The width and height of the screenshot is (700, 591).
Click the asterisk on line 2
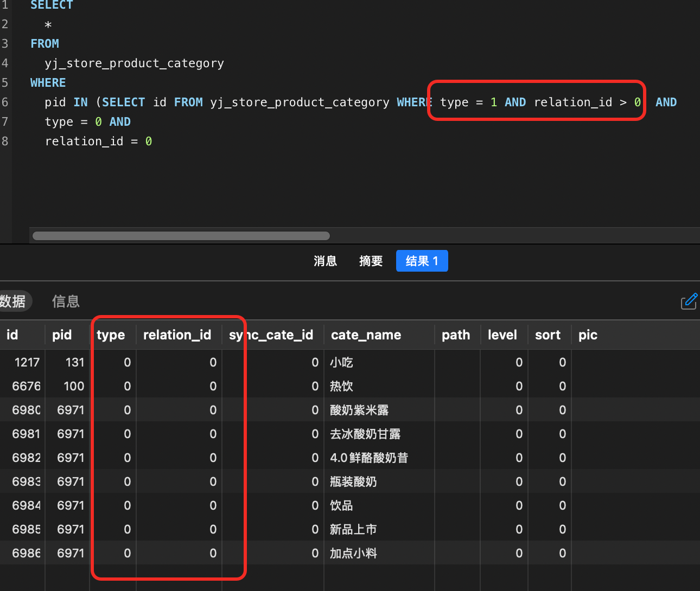pyautogui.click(x=48, y=25)
